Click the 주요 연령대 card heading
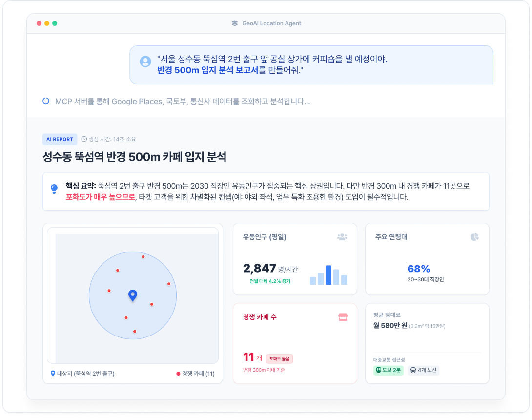532x420 pixels. click(391, 237)
